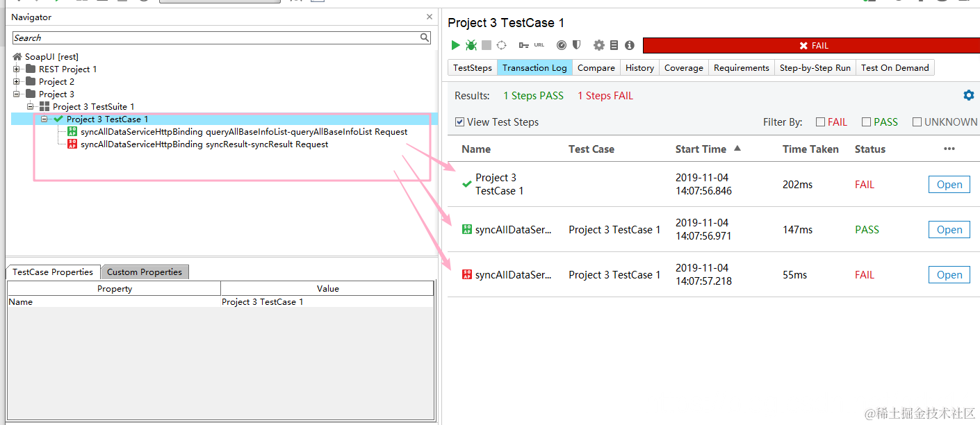Screen dimensions: 980x425
Task: Collapse the Project 3 node
Action: (17, 94)
